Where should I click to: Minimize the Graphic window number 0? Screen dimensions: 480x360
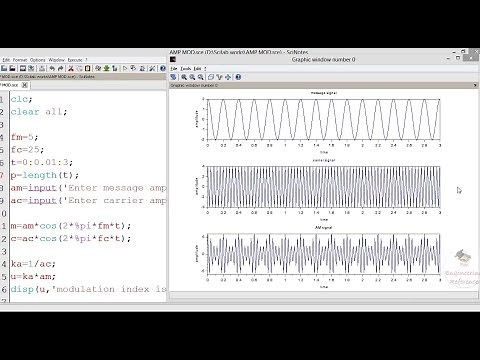coord(448,58)
